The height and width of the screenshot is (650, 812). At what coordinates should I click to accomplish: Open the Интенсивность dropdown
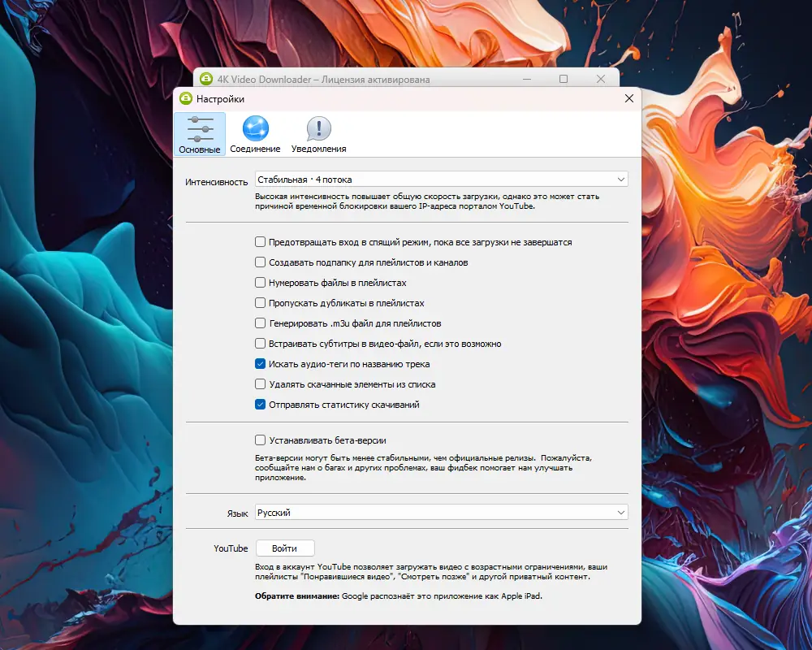[441, 180]
